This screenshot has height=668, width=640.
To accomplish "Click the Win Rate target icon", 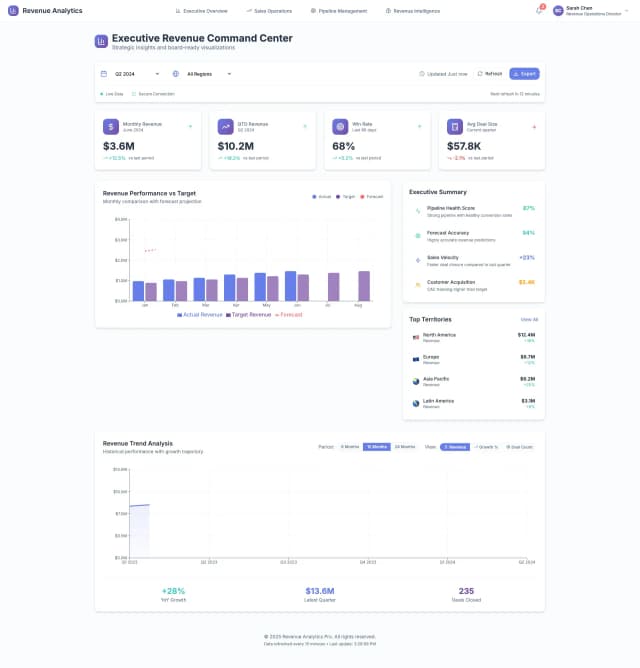I will point(340,127).
